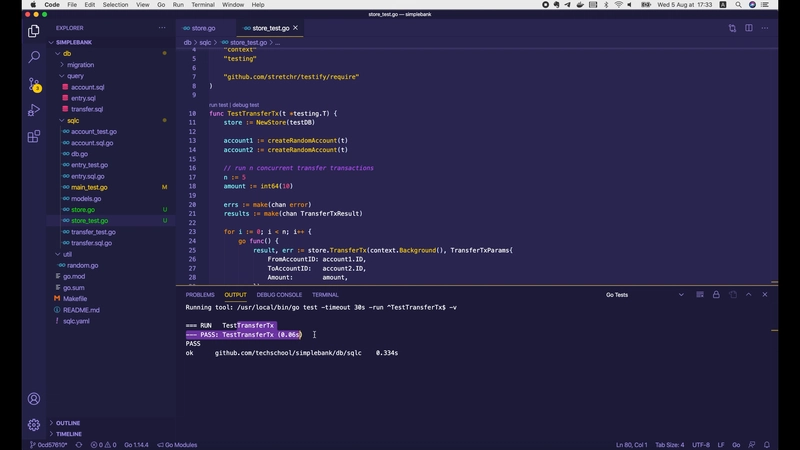Open the Extensions view

point(34,136)
